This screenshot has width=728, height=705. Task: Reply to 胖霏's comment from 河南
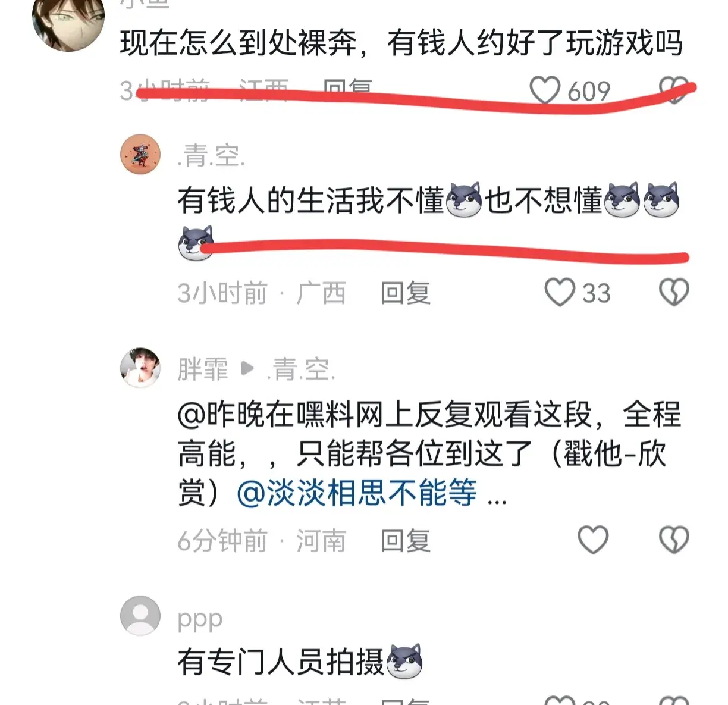pyautogui.click(x=405, y=540)
